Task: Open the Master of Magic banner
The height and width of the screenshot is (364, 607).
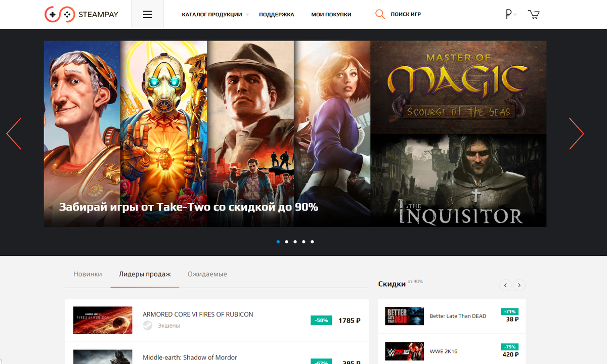Action: tap(458, 87)
